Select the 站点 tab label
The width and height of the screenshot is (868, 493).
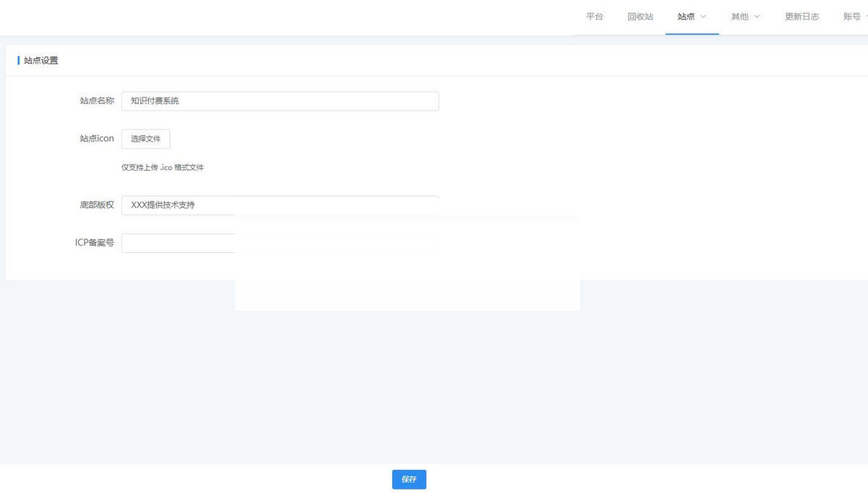[686, 17]
